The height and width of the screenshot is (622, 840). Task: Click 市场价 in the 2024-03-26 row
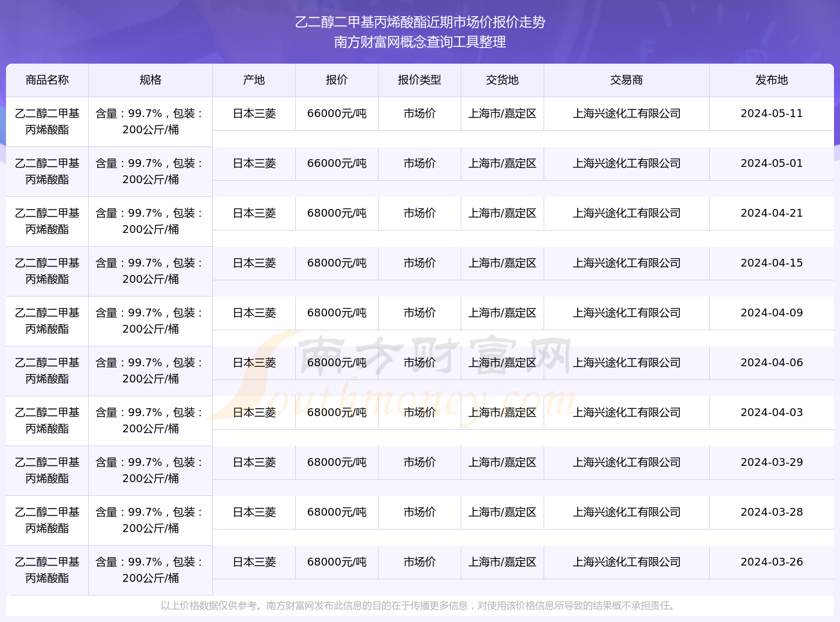[x=419, y=562]
